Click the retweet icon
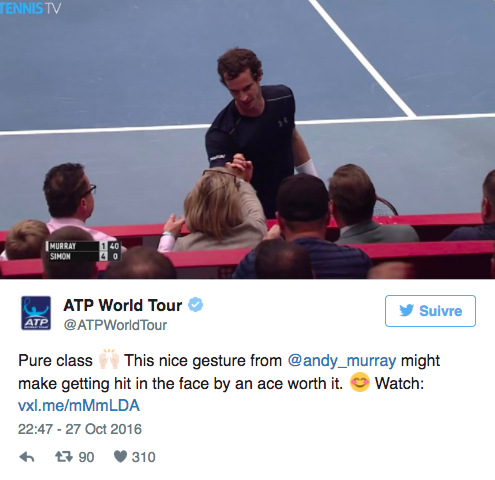 [64, 457]
